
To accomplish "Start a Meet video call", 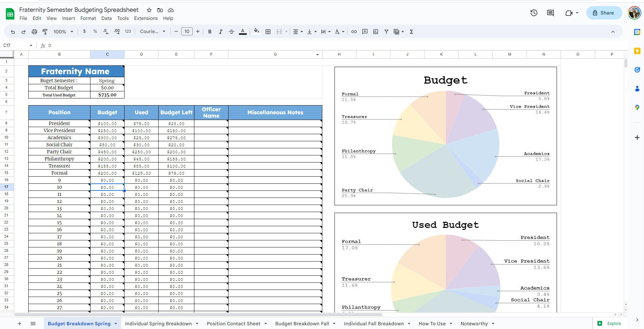I will [x=569, y=13].
